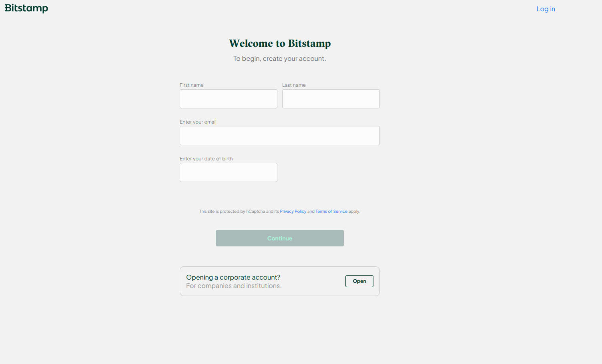Click the 'Enter your email' label
The height and width of the screenshot is (364, 602).
click(198, 122)
